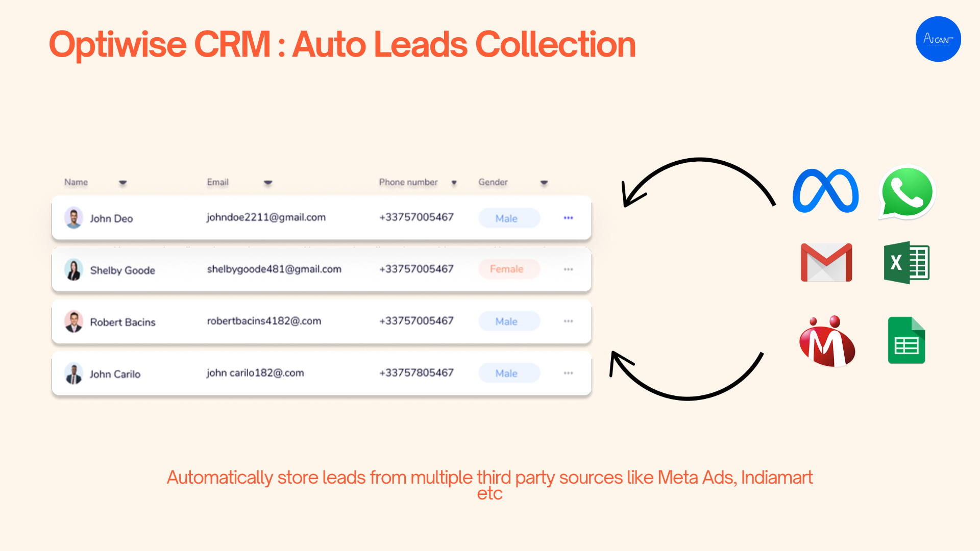Select the johndoe2211@gmail.com email address
The width and height of the screenshot is (980, 551).
point(266,217)
